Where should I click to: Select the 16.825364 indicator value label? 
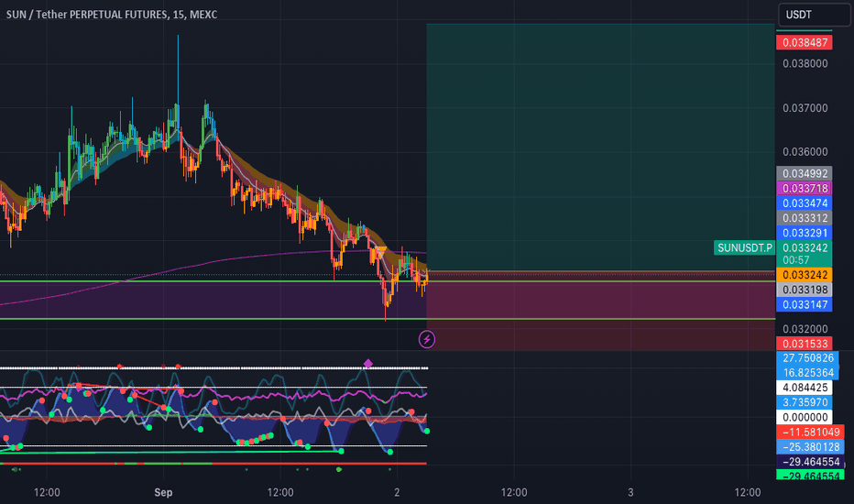807,373
